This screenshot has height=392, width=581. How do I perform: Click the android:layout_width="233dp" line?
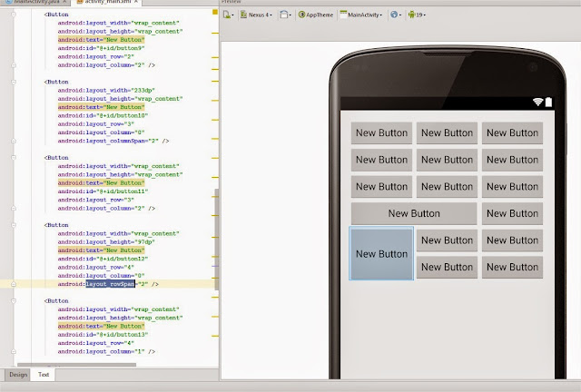coord(106,91)
